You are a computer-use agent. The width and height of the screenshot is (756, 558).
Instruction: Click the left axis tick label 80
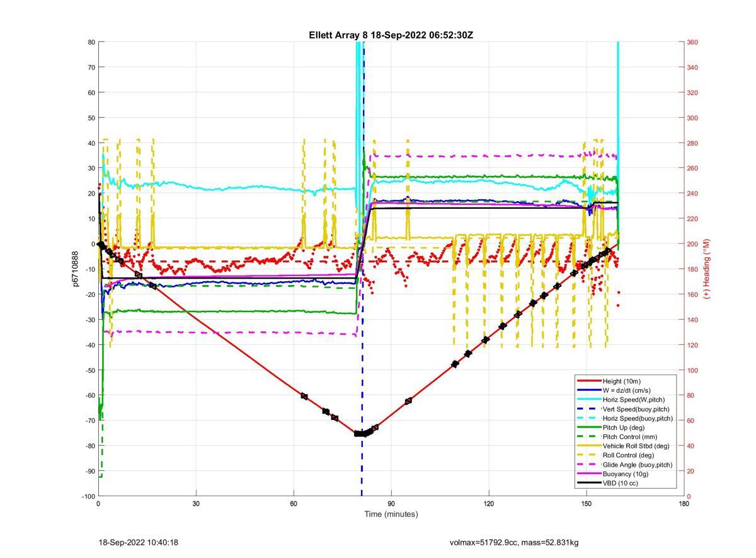(x=91, y=42)
